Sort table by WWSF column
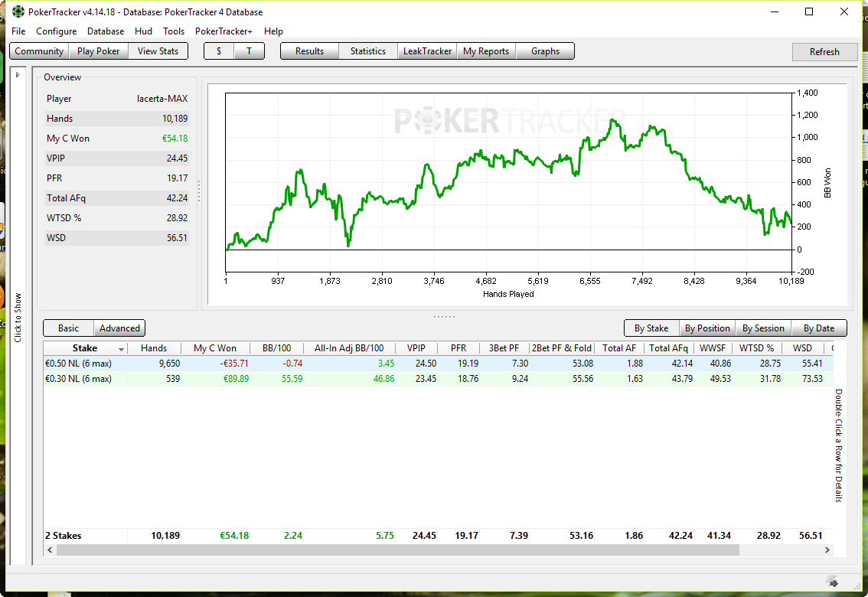Screen dimensions: 868x597 713,348
